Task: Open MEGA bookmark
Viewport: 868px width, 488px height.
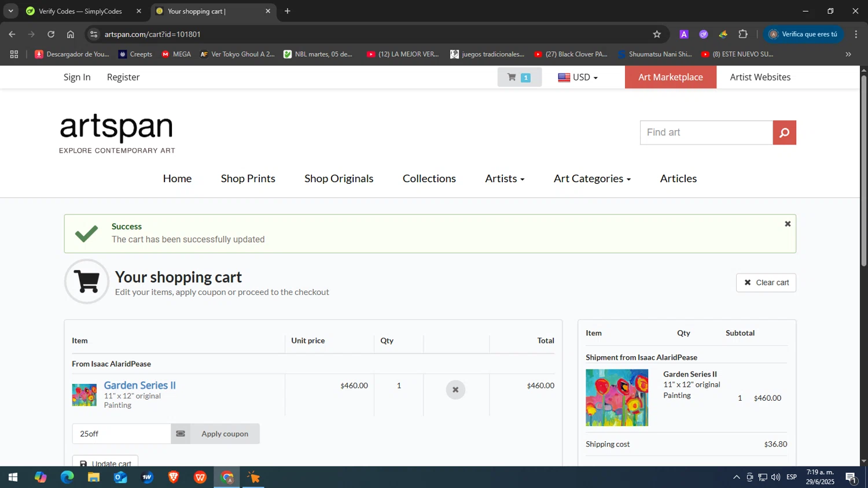Action: [176, 54]
